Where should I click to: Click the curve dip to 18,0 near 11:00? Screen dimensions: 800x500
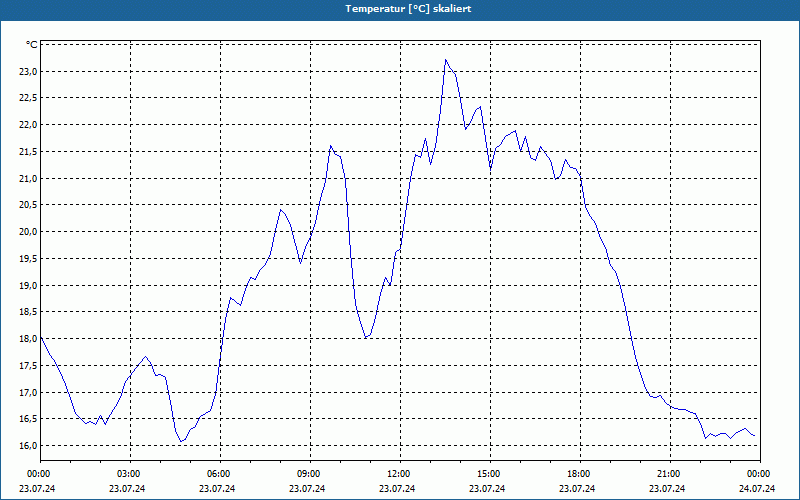tap(366, 337)
